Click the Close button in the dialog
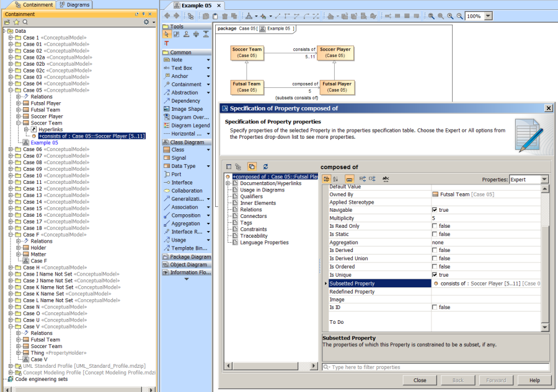 (x=419, y=380)
